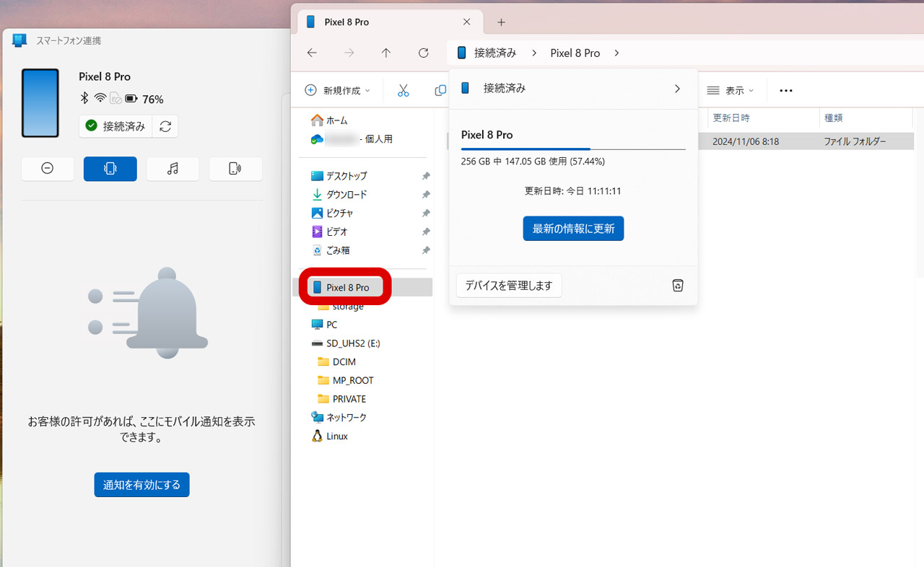Image resolution: width=924 pixels, height=567 pixels.
Task: Click the sync refresh icon next to 接続済み
Action: tap(165, 126)
